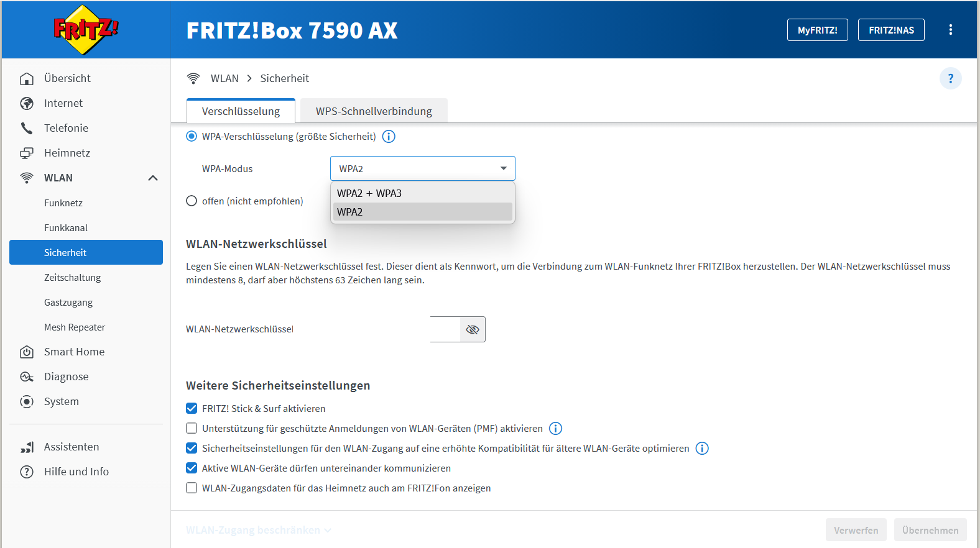Open System menu item
This screenshot has height=548, width=980.
pos(86,401)
